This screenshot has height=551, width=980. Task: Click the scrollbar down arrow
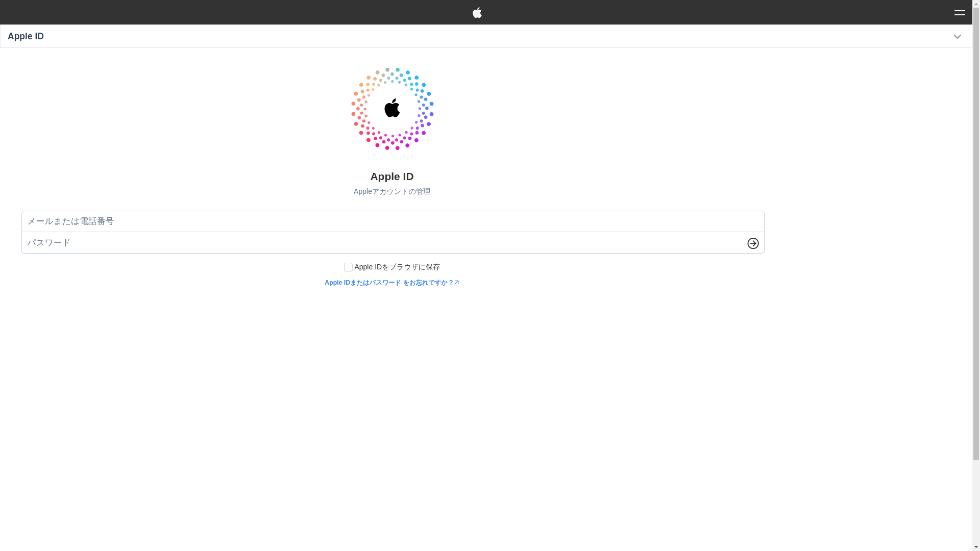[976, 547]
